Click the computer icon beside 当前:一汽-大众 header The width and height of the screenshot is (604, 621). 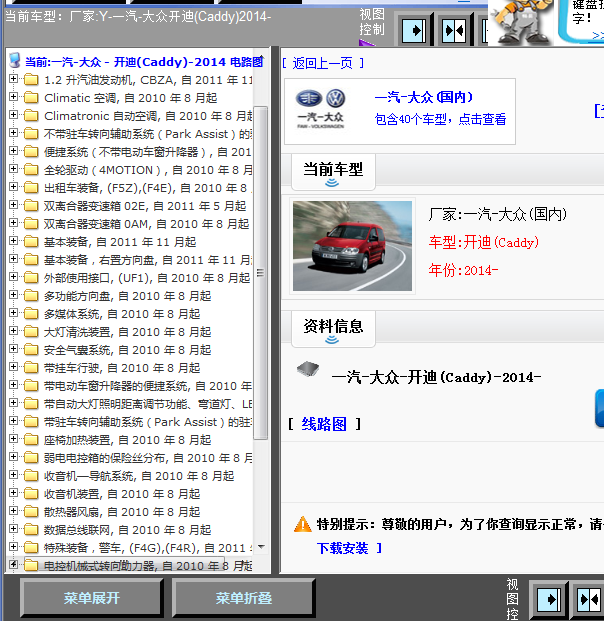(x=15, y=61)
